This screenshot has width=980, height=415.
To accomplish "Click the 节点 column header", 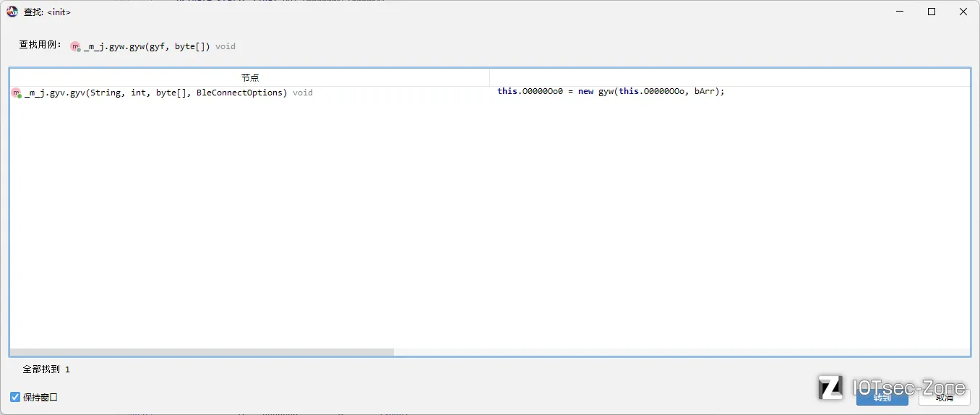I will [x=250, y=77].
